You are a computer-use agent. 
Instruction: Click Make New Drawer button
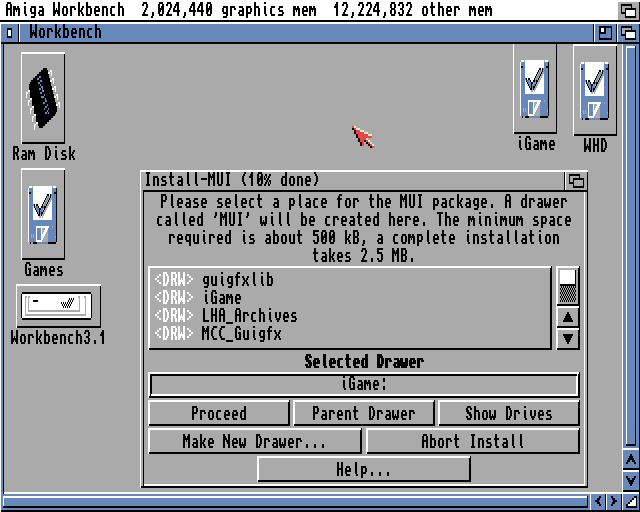tap(254, 441)
